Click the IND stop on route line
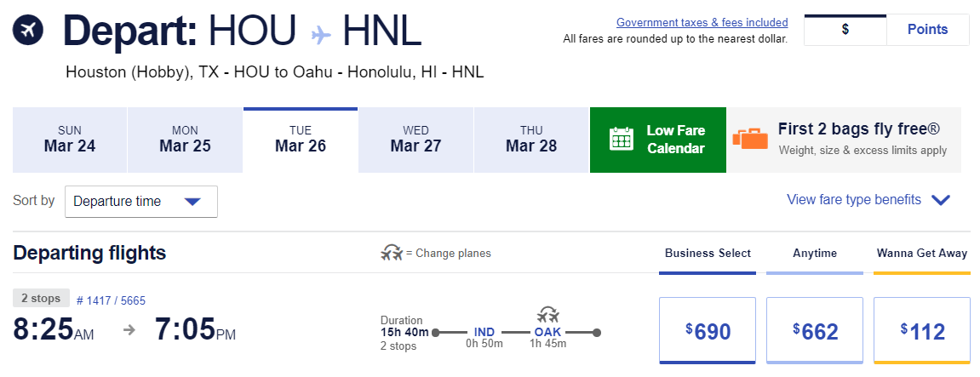Screen dimensions: 980x377 484,331
